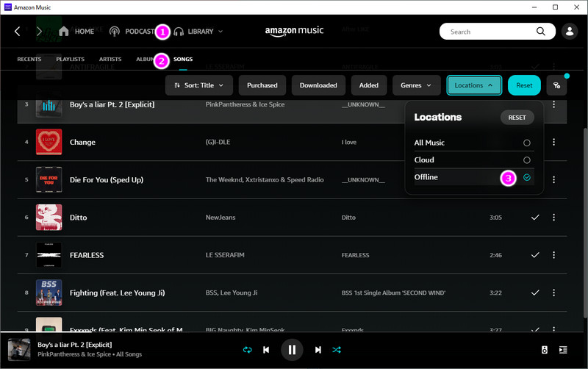Image resolution: width=588 pixels, height=369 pixels.
Task: Click the magnifier search icon
Action: tap(540, 32)
